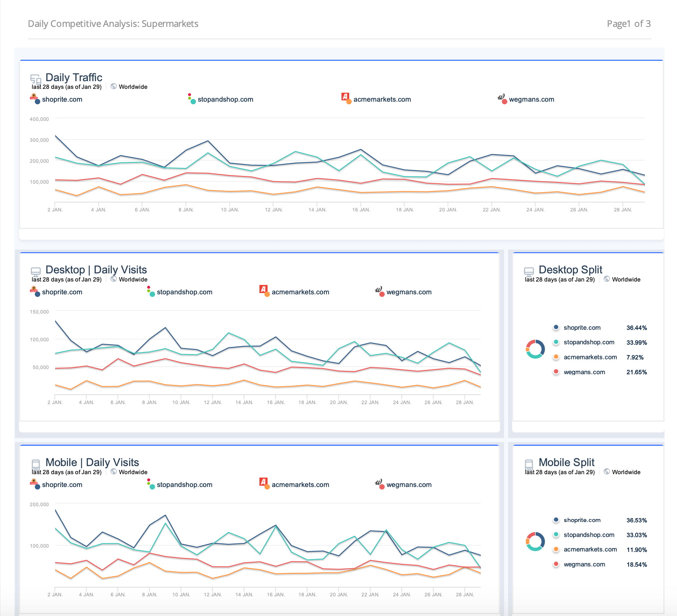Select the 18.54% value in Mobile Split
The height and width of the screenshot is (616, 677).
[636, 565]
